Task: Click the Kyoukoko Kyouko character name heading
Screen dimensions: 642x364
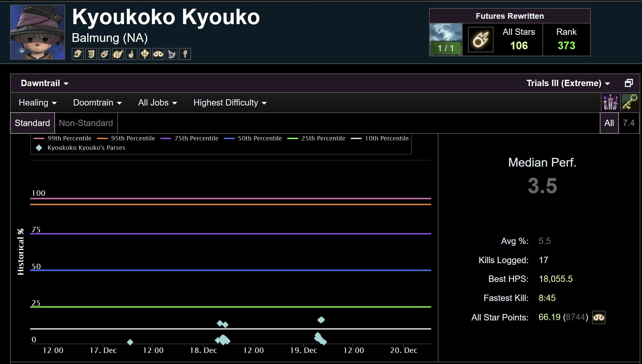Action: point(166,17)
